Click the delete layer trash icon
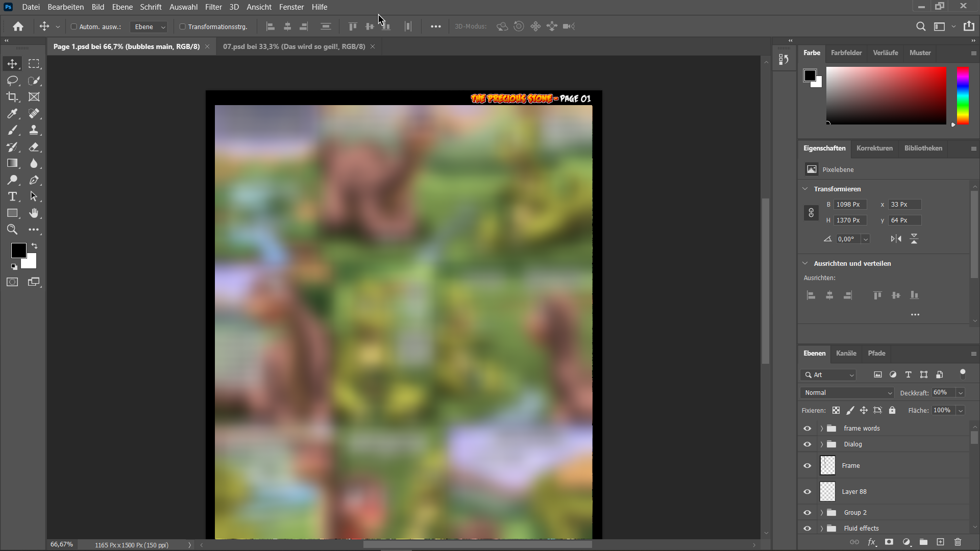Viewport: 980px width, 551px height. point(958,542)
